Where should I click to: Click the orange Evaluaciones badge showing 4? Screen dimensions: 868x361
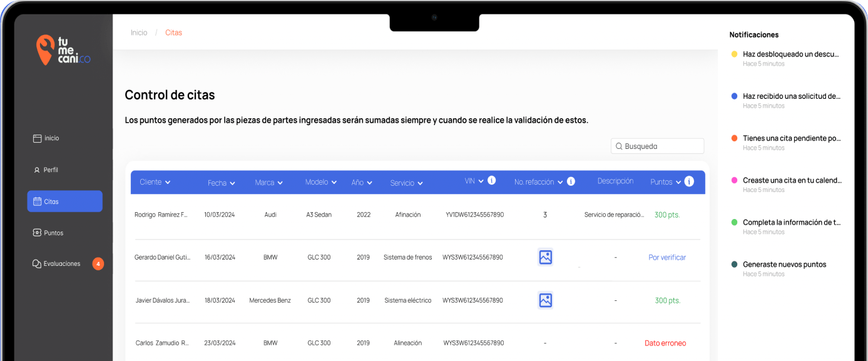98,264
